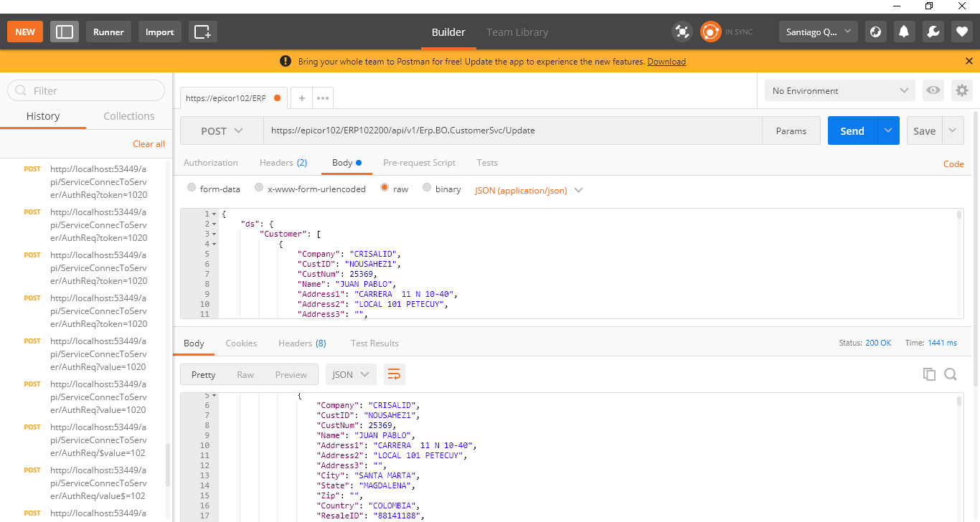The image size is (980, 522).
Task: Open Santiago Q... user account dropdown
Action: coord(819,32)
